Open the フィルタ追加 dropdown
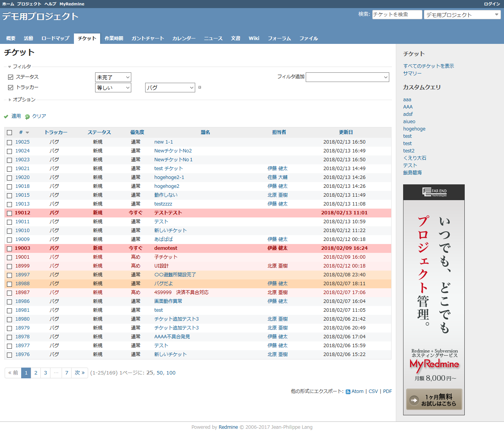The height and width of the screenshot is (433, 504). 347,77
